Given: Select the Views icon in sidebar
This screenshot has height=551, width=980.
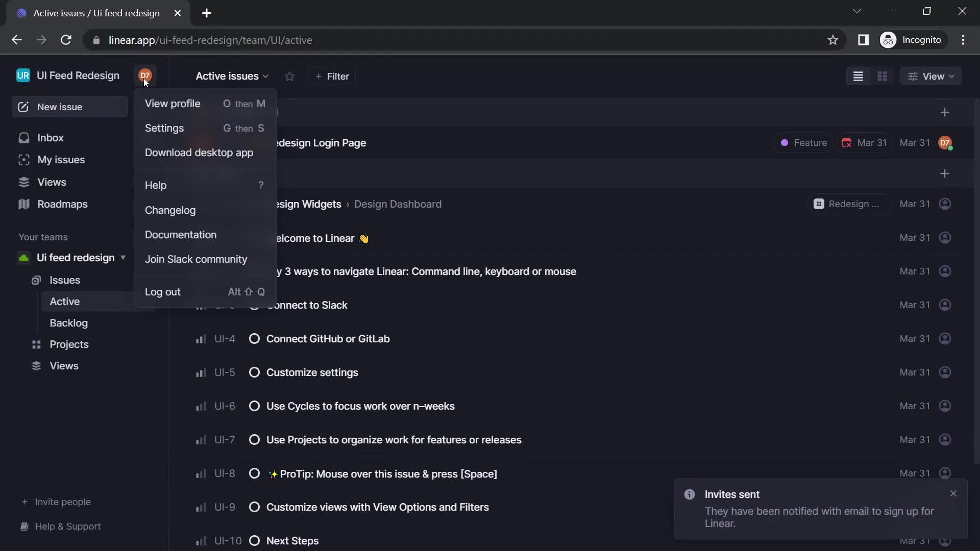Looking at the screenshot, I should coord(24,181).
